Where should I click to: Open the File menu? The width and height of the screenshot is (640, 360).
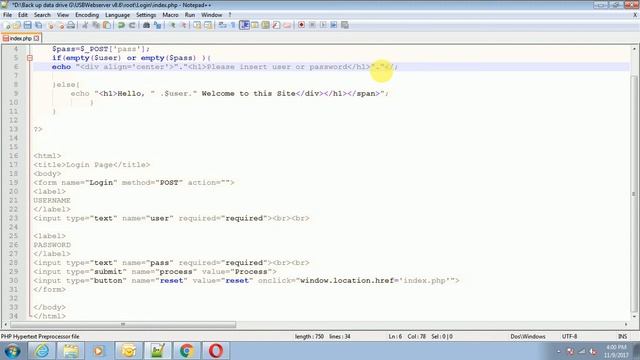pyautogui.click(x=7, y=15)
